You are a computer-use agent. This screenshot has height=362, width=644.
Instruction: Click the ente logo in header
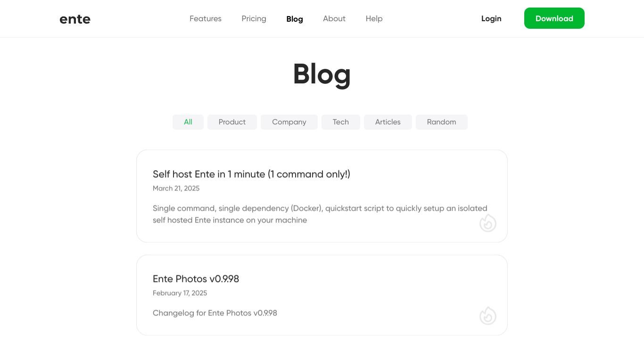pyautogui.click(x=75, y=19)
